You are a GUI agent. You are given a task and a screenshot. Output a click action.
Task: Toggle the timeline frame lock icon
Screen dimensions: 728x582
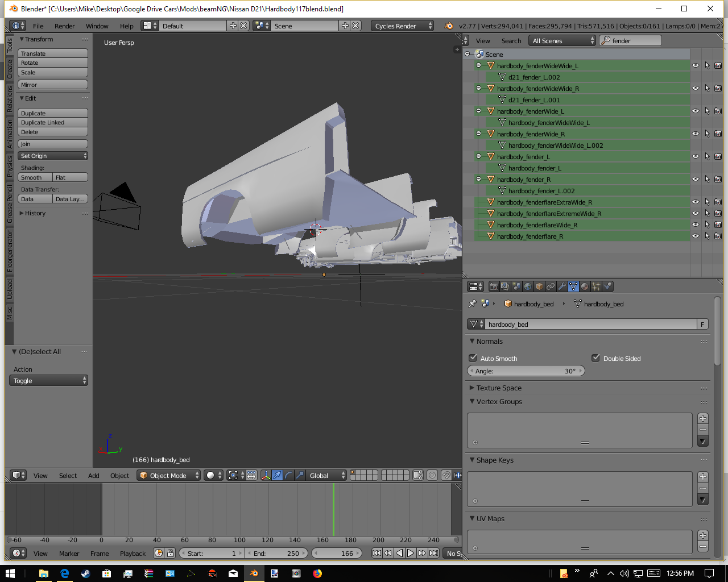170,553
